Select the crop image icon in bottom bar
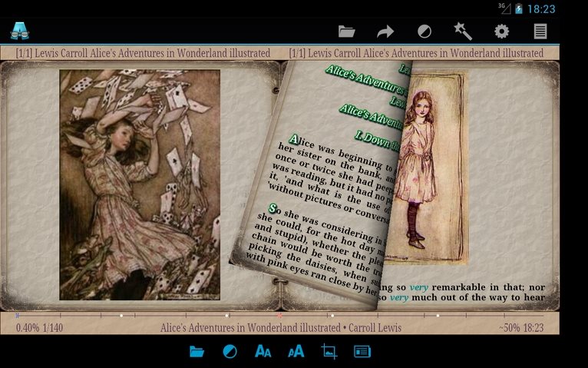Viewport: 588px width, 368px height. pyautogui.click(x=329, y=351)
